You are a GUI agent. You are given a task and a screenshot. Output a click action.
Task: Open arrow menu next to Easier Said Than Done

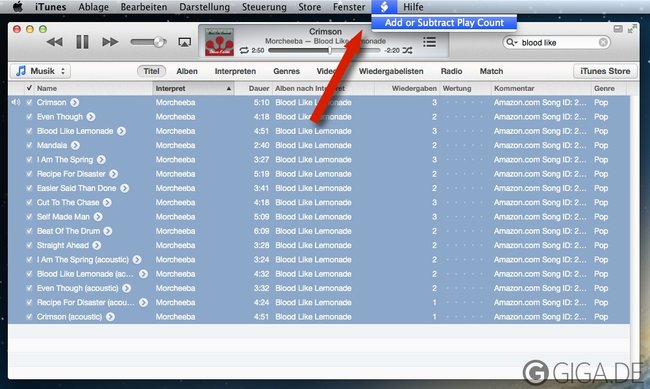(124, 188)
